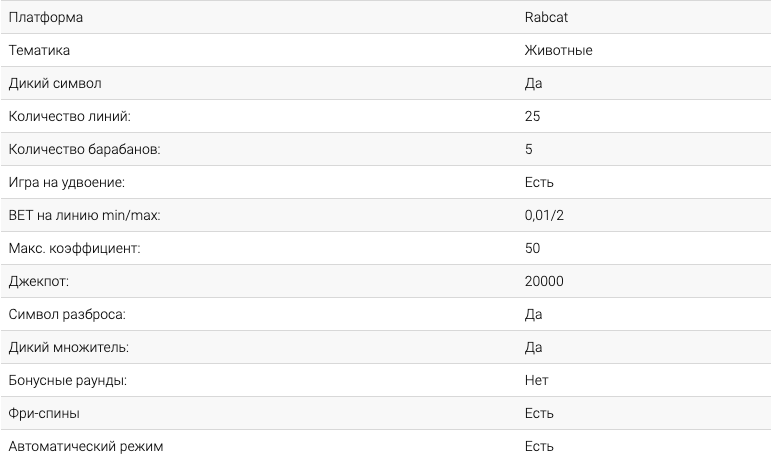Click the "Символ разброса:" label
The width and height of the screenshot is (773, 465).
(68, 314)
